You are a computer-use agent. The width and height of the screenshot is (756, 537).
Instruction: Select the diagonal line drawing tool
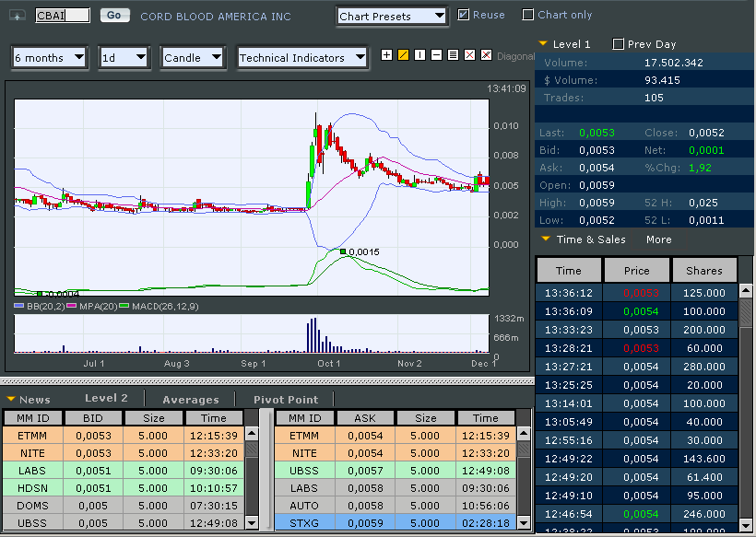pyautogui.click(x=403, y=55)
